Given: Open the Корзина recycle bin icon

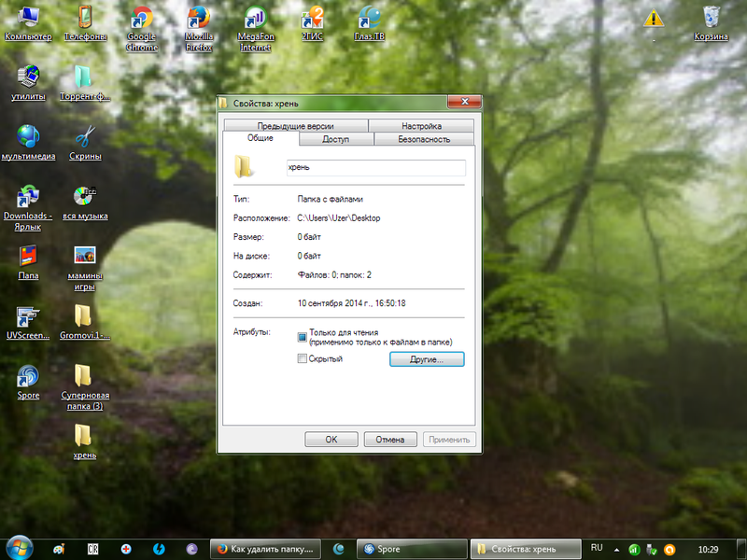Looking at the screenshot, I should (712, 19).
